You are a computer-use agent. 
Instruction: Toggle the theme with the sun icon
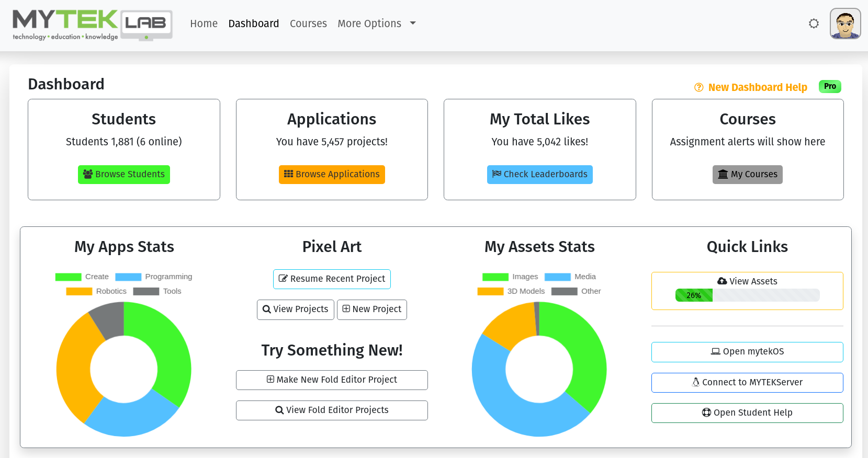(814, 24)
